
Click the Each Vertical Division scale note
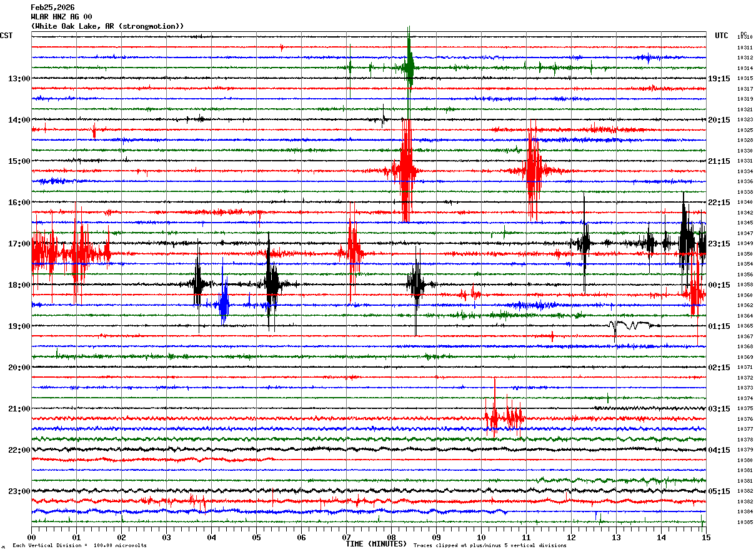tap(80, 545)
